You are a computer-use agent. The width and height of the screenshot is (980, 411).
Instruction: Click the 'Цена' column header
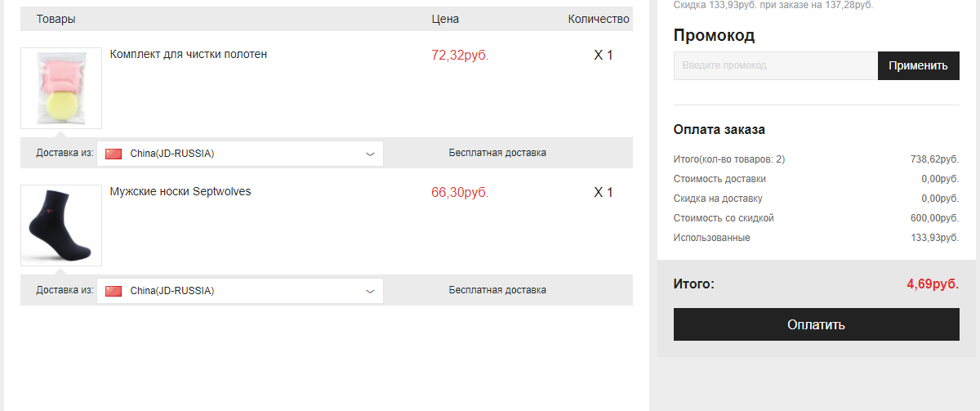pos(445,19)
